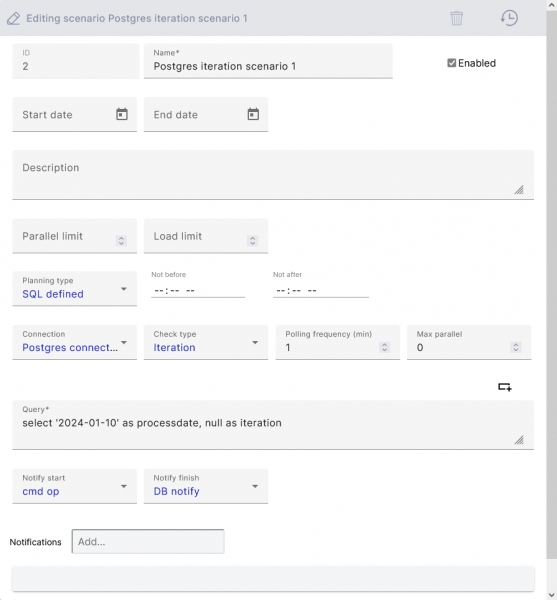Open the scenario history clock icon
557x600 pixels.
[509, 18]
